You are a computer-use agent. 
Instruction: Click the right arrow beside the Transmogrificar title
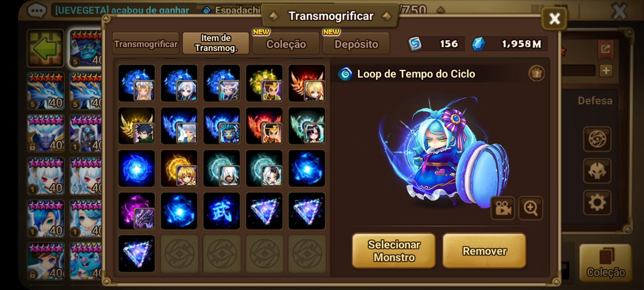tap(387, 16)
